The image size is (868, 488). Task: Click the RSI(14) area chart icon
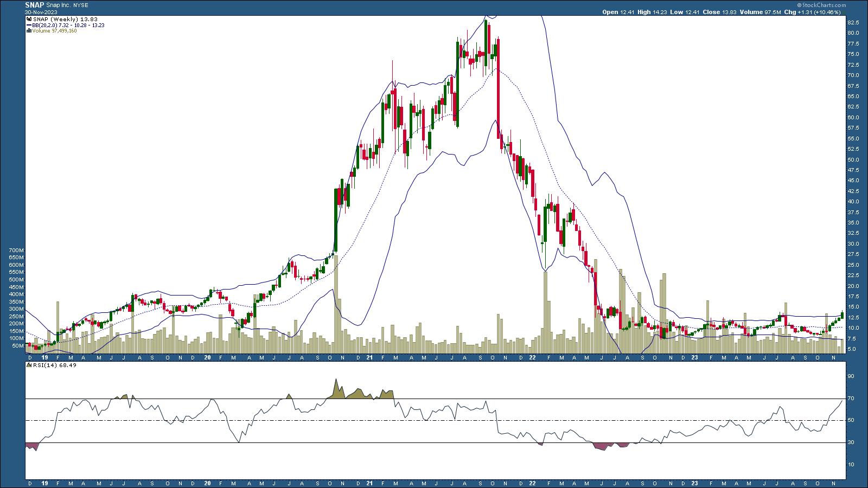click(28, 365)
